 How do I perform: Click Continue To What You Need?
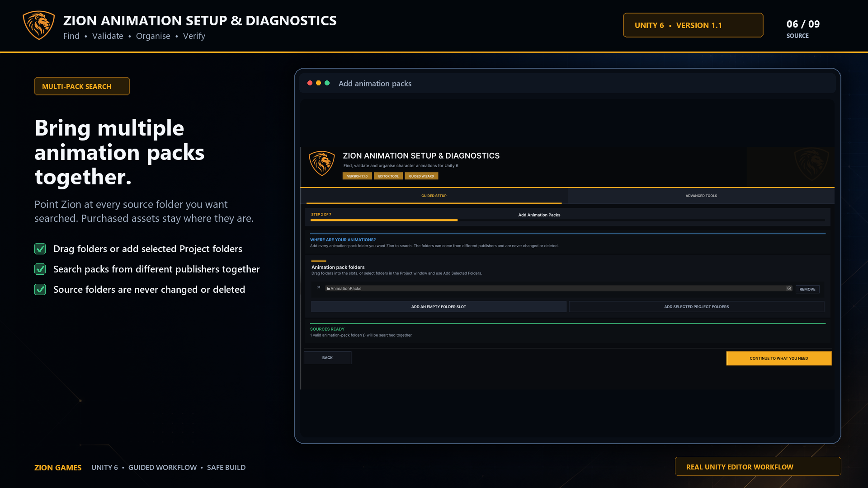779,358
